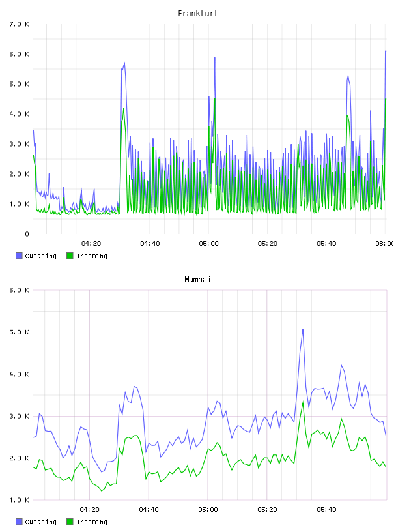The image size is (396, 532).
Task: Click the 05:00 time label in Frankfurt chart
Action: pyautogui.click(x=209, y=244)
